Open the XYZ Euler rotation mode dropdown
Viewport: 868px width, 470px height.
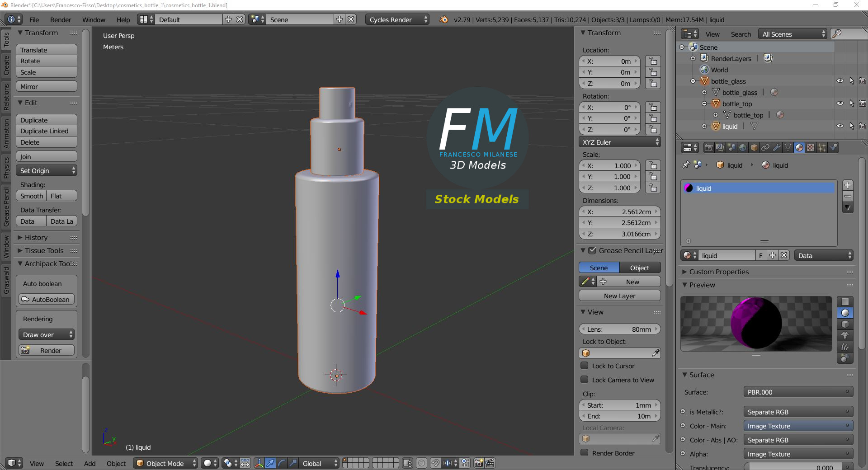point(619,142)
